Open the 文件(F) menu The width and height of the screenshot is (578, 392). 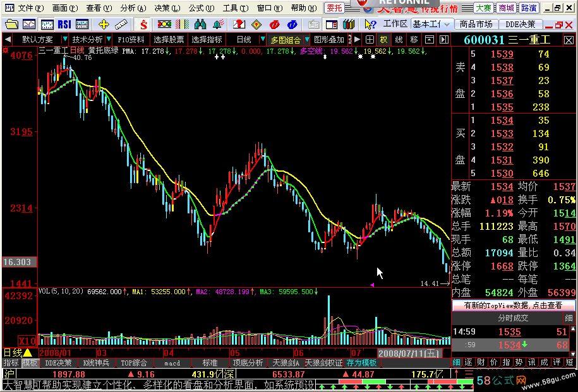[30, 8]
